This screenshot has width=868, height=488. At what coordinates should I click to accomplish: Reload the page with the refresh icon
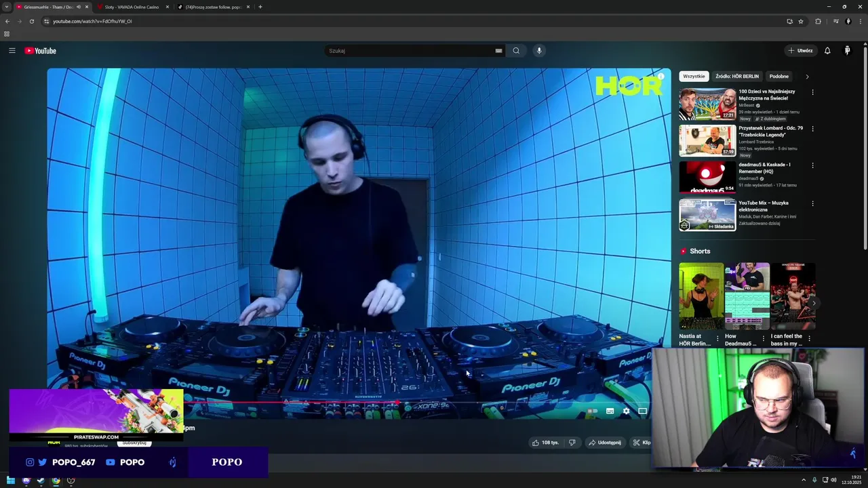pos(31,21)
